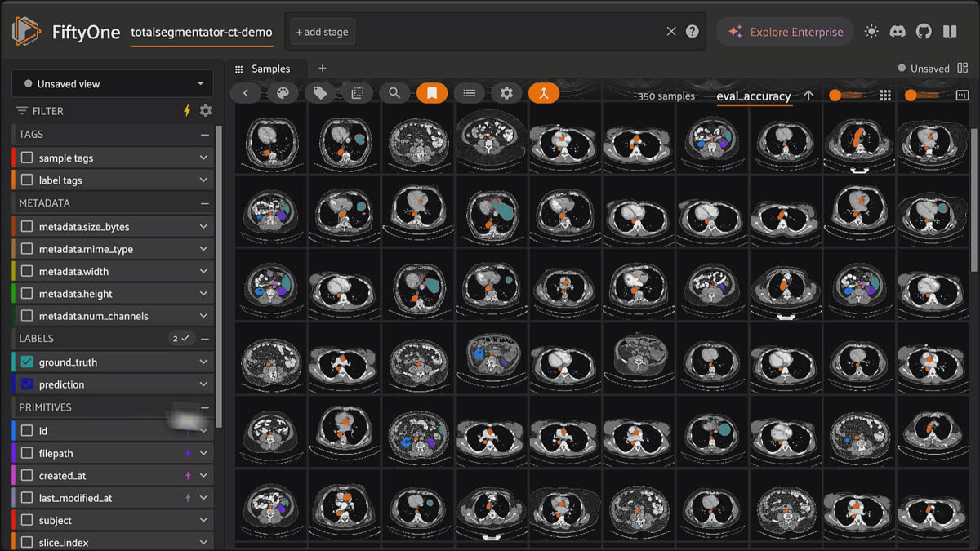Open the search by similarity magnifier
The image size is (980, 551).
point(394,93)
